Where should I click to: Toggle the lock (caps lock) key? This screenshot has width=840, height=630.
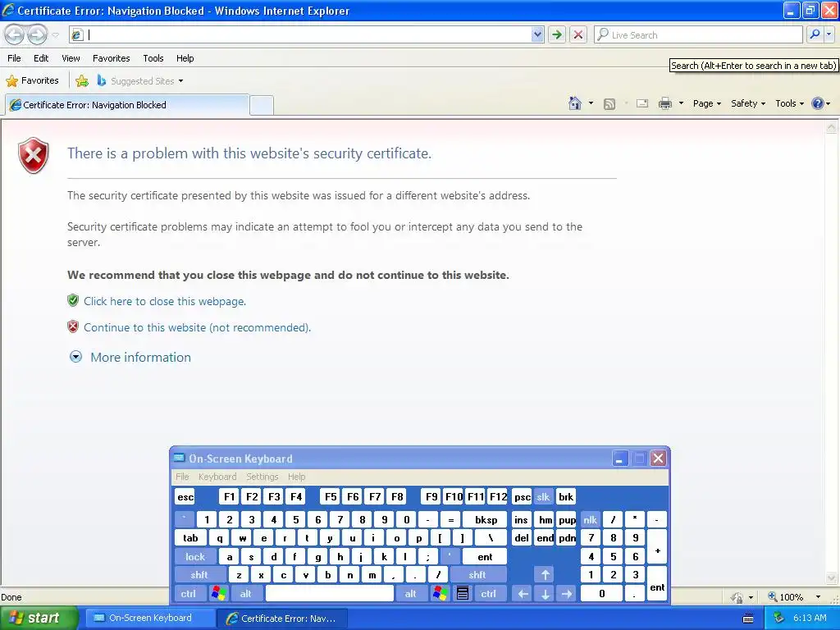click(195, 557)
